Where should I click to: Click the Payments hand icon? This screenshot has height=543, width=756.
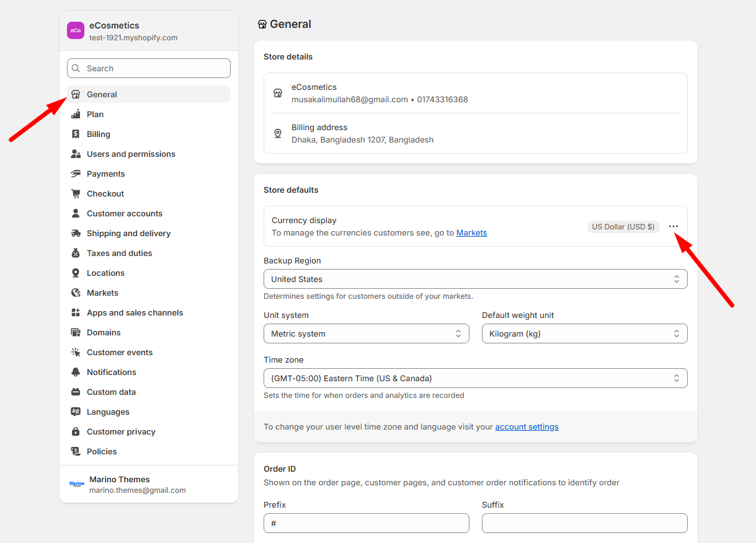click(76, 174)
